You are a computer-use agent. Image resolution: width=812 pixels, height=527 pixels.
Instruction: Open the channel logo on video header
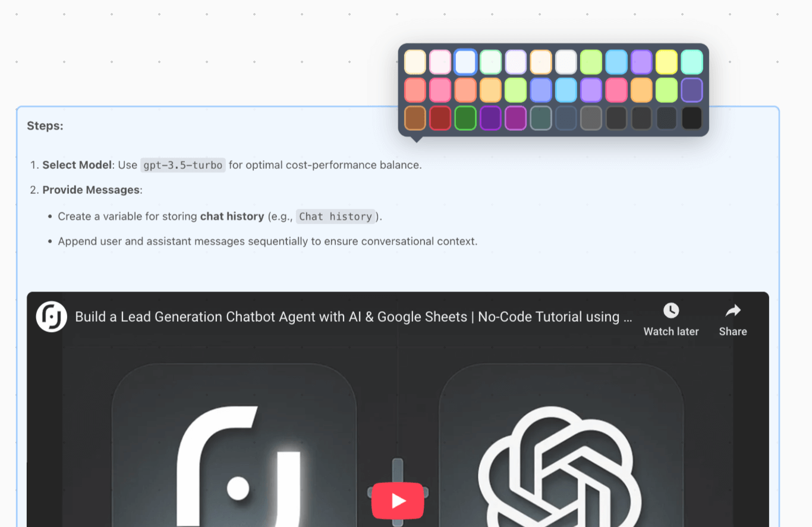tap(51, 316)
